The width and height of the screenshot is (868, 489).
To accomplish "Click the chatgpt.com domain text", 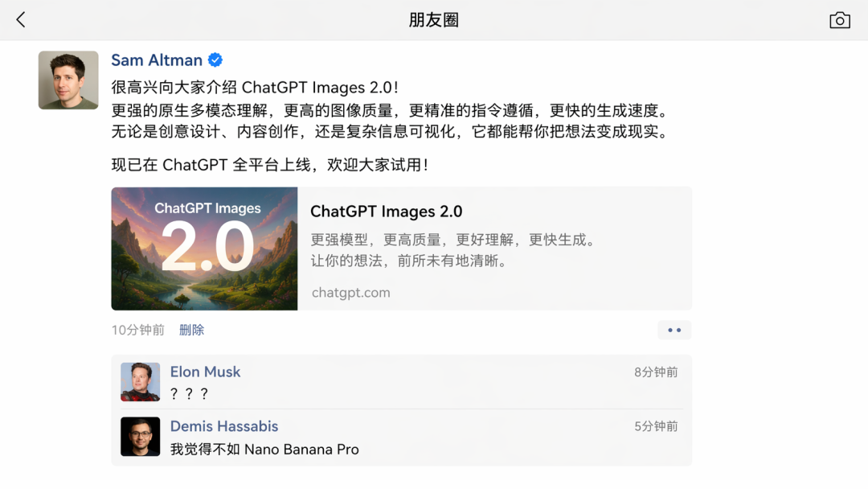I will 350,293.
